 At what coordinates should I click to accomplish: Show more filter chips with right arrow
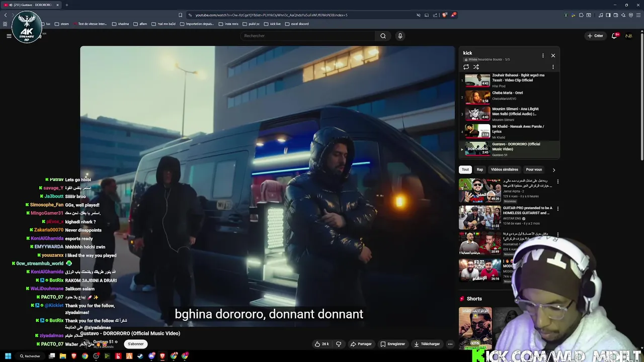(x=554, y=170)
